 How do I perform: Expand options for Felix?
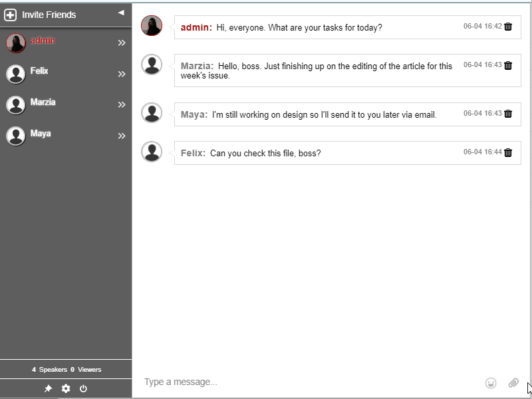[122, 74]
